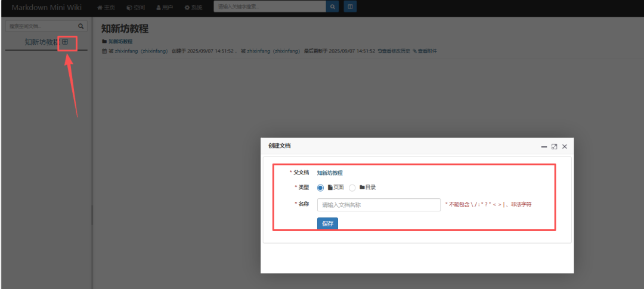Select the 知新坊教程 sidebar tree title
This screenshot has height=289, width=644.
click(42, 42)
